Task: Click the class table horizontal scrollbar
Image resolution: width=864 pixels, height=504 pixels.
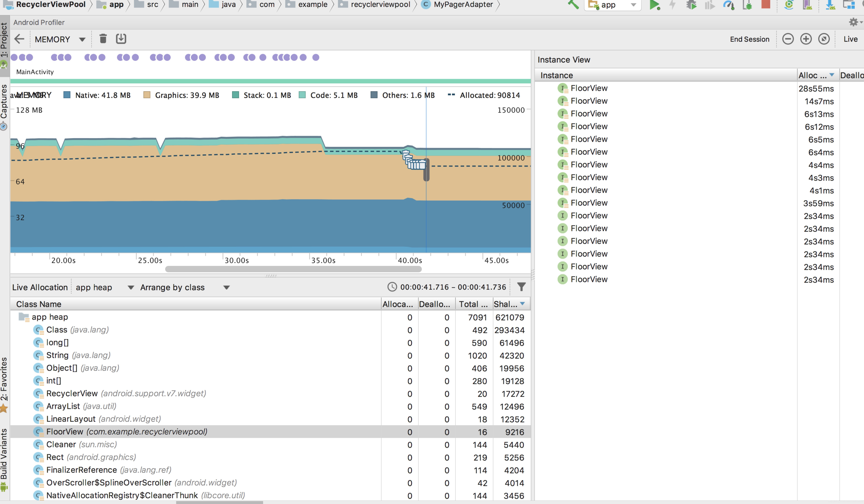Action: tap(219, 503)
